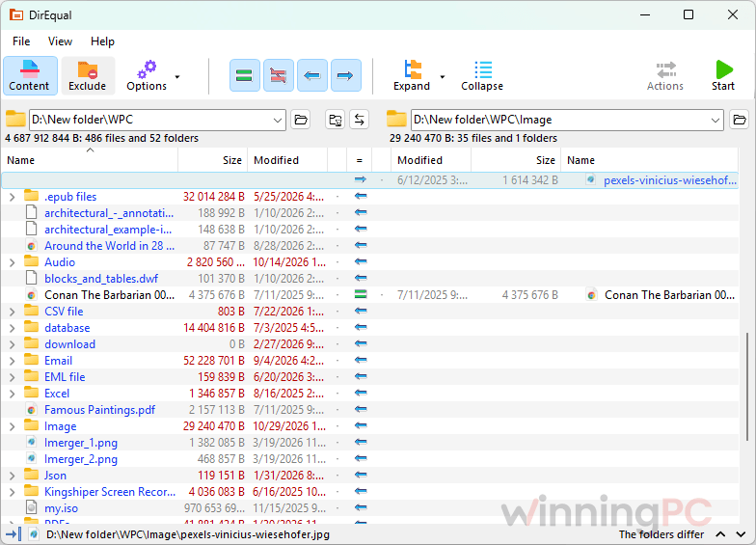Toggle the show different items filter
This screenshot has width=756, height=545.
278,75
